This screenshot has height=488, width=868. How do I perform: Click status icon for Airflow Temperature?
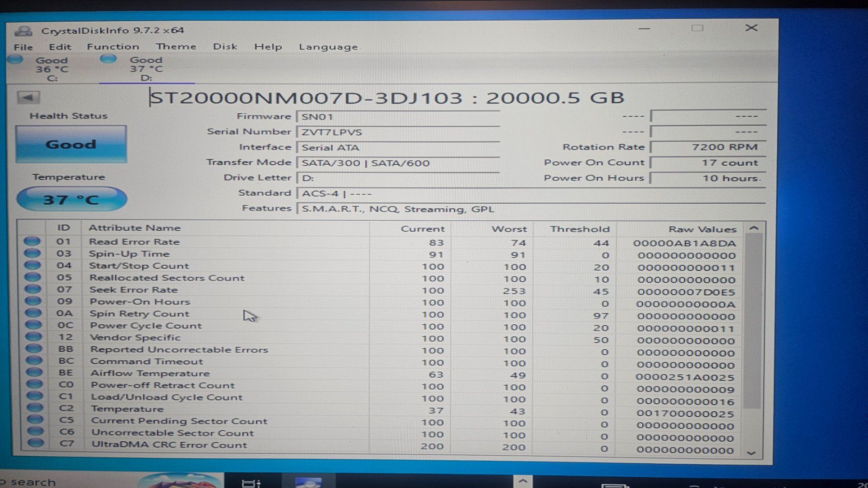tap(34, 372)
